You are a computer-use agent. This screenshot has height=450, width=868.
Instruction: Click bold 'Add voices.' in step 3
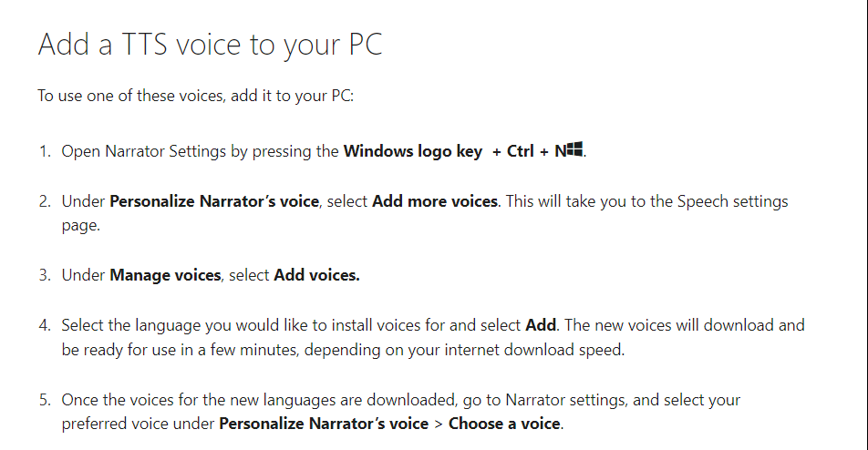(x=316, y=275)
